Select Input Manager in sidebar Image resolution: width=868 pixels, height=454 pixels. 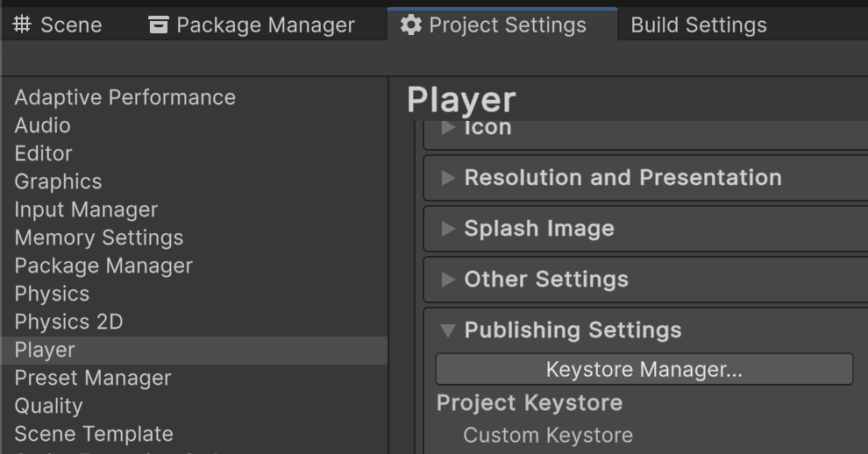[x=86, y=209]
